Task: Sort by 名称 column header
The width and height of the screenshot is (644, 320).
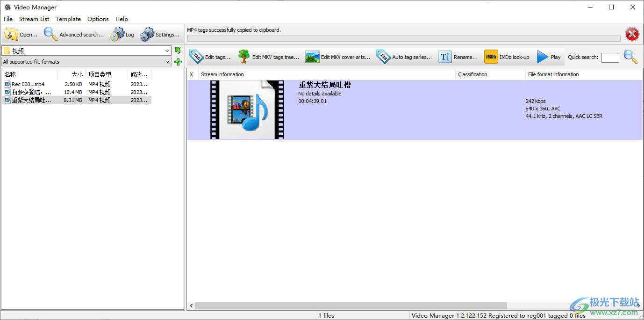Action: point(30,74)
